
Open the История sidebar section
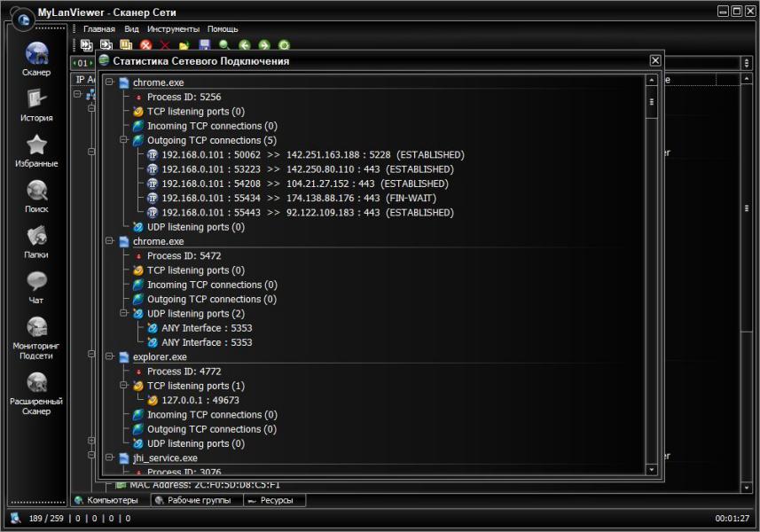(x=36, y=104)
